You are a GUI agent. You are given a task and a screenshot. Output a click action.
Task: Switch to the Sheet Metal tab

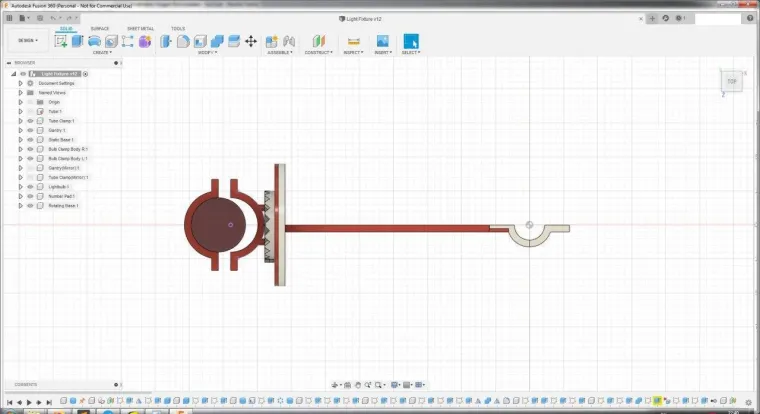[x=140, y=29]
